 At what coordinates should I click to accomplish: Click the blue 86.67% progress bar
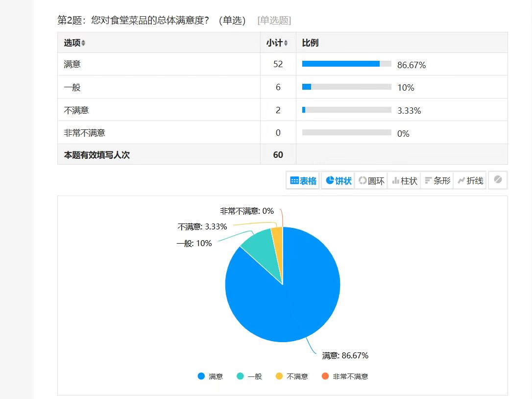(x=340, y=64)
